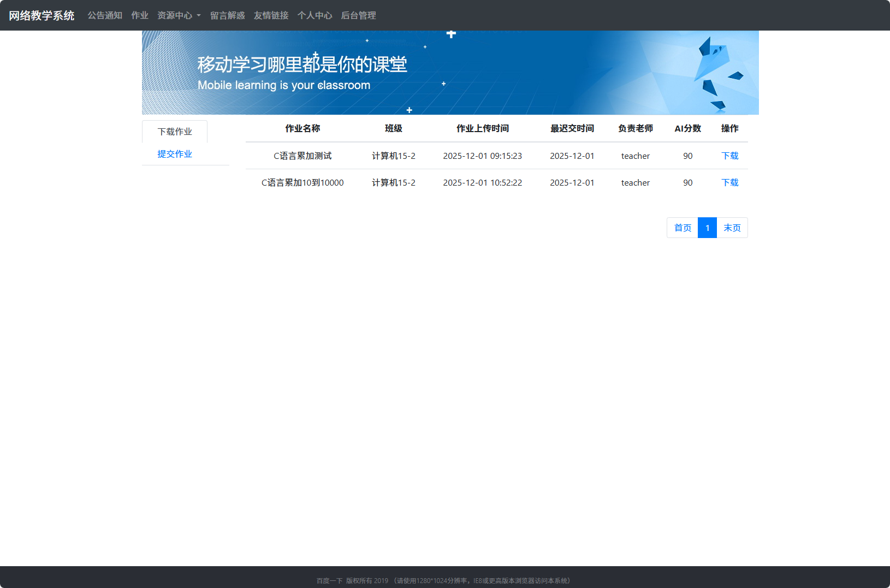This screenshot has height=588, width=890.
Task: Open the 作业 menu item
Action: tap(140, 15)
